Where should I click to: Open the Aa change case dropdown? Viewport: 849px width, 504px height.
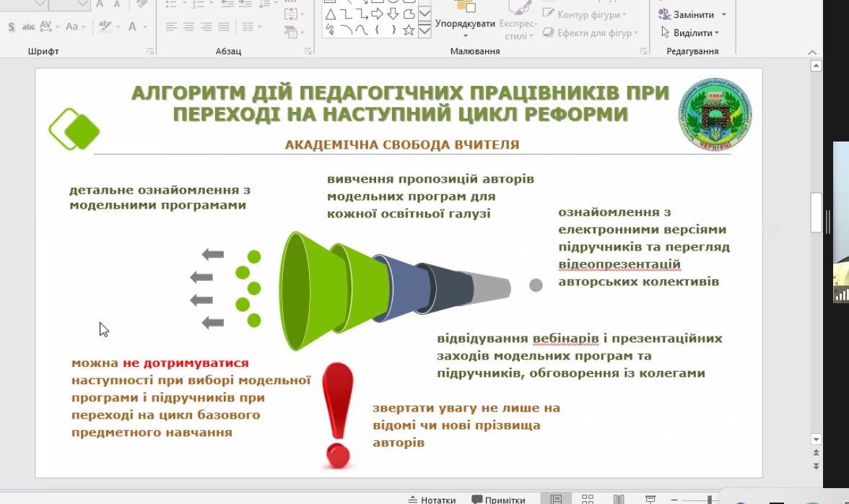[75, 27]
